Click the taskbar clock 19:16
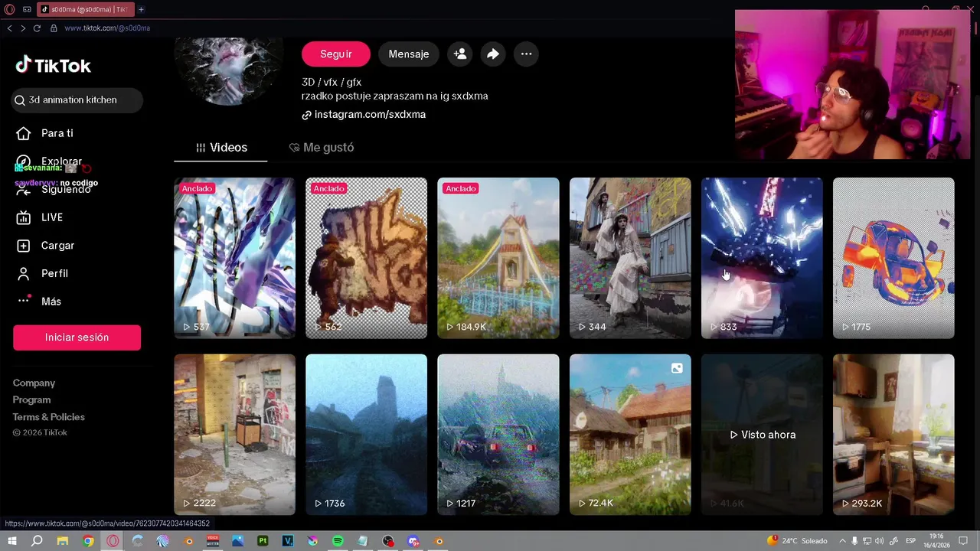 pyautogui.click(x=936, y=541)
